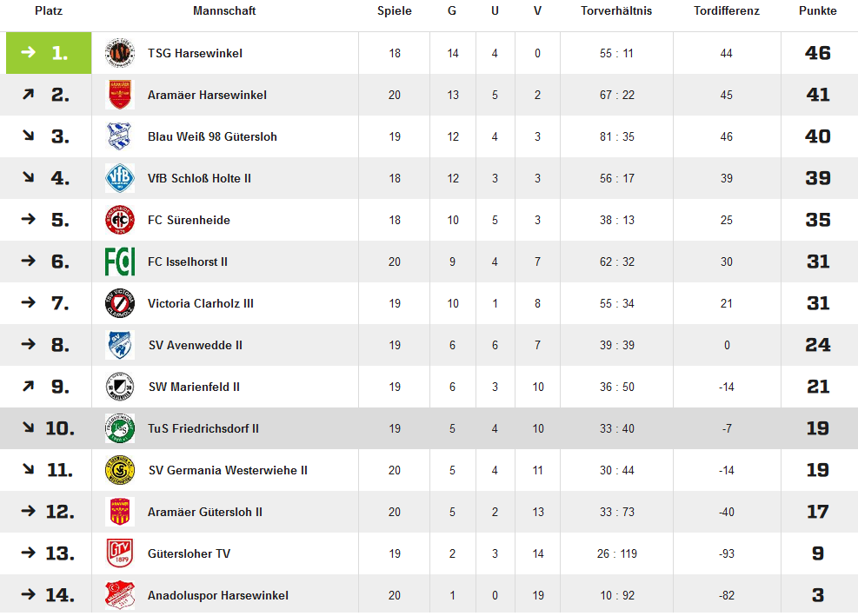
Task: Click the Tordifferenz column header
Action: pos(726,11)
